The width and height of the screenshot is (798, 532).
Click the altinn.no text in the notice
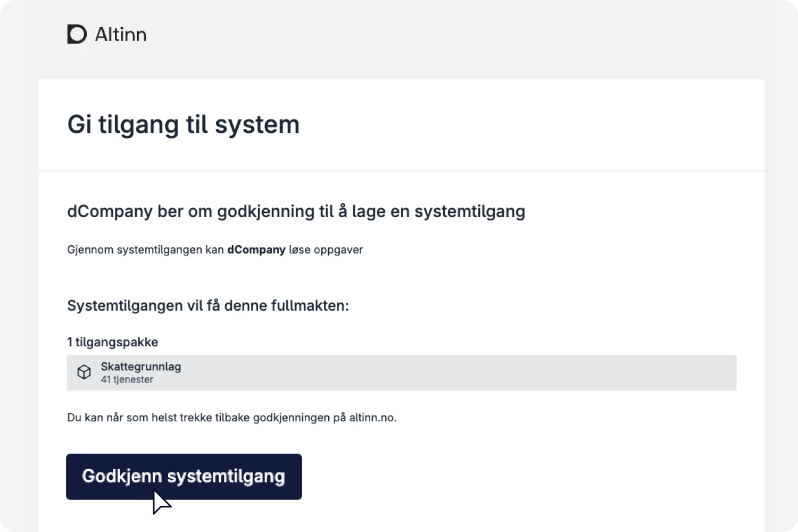click(372, 418)
